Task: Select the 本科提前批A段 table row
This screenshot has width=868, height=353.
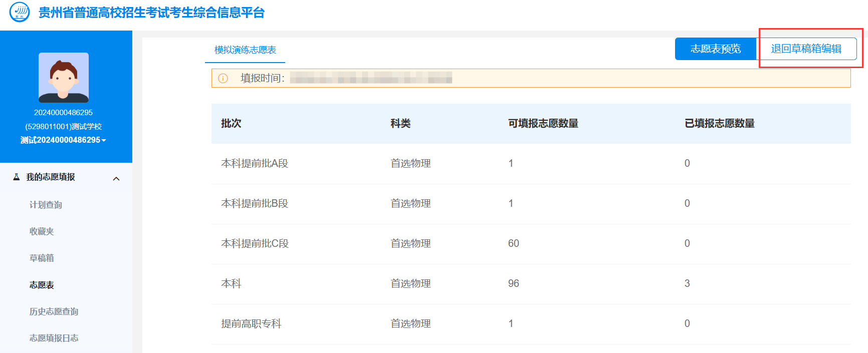Action: (531, 164)
